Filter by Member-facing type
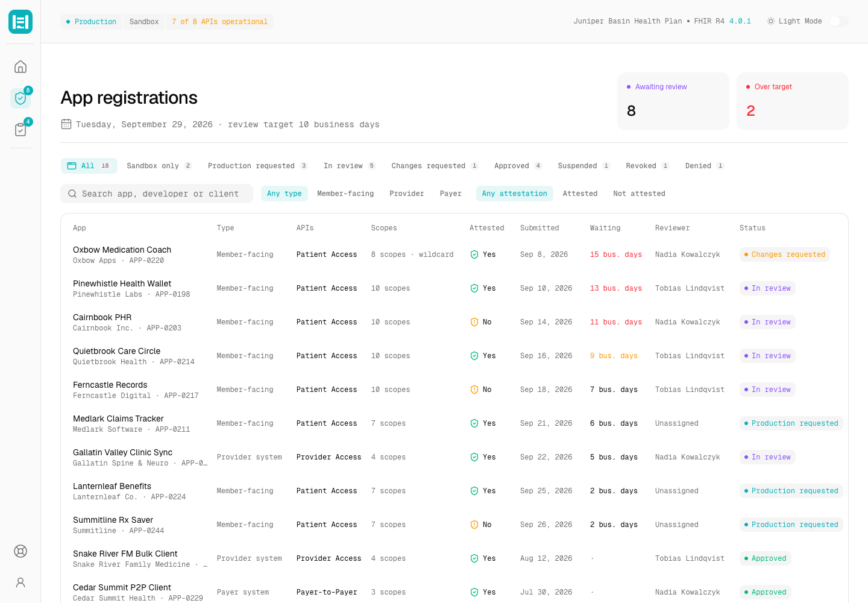Screen dimensions: 868x603 point(345,194)
